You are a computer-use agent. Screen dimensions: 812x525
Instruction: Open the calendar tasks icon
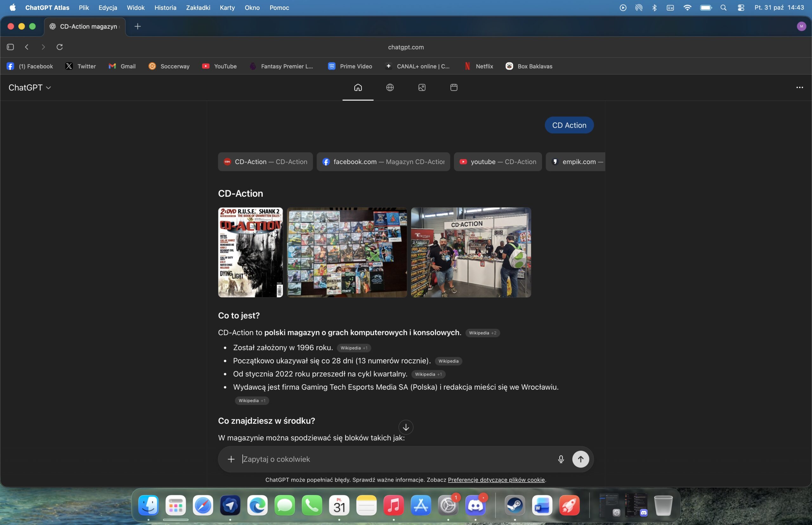coord(454,88)
